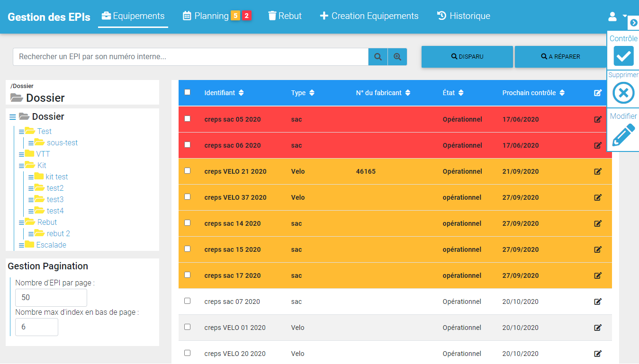
Task: Collapse the side panel arrow icon
Action: pos(634,23)
